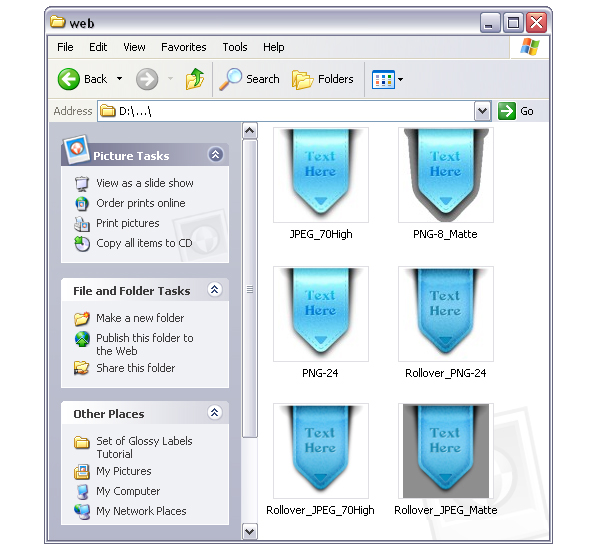Open the Help menu
Image resolution: width=600 pixels, height=550 pixels.
(274, 47)
